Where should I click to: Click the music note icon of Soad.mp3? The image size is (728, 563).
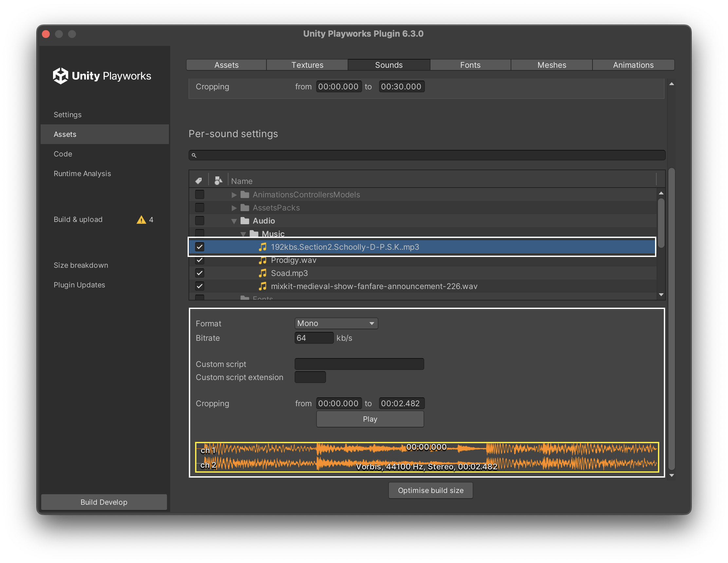click(263, 273)
